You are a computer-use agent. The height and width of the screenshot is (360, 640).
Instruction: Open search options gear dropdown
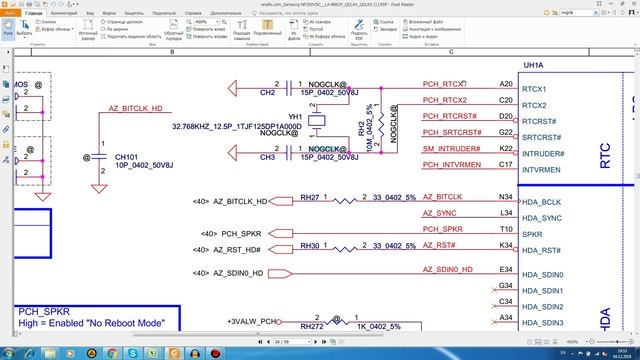click(605, 13)
